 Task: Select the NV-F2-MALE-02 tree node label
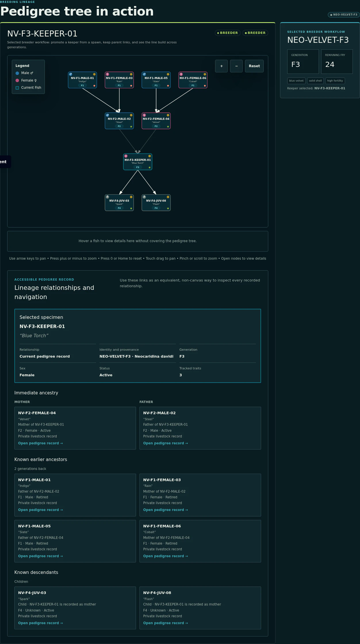pyautogui.click(x=119, y=119)
